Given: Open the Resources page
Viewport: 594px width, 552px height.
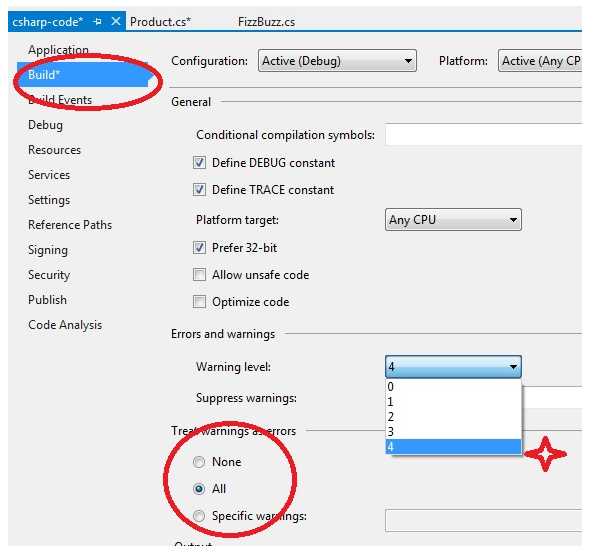Looking at the screenshot, I should 55,150.
